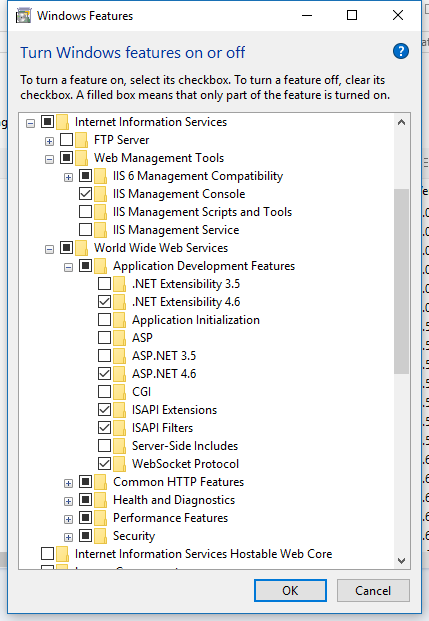Expand the Performance Features node
This screenshot has height=621, width=429.
69,520
